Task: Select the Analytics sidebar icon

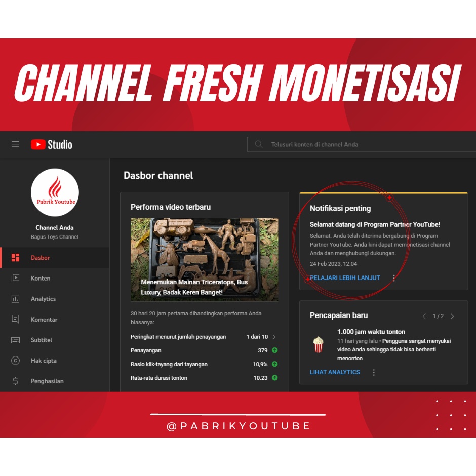Action: (16, 299)
